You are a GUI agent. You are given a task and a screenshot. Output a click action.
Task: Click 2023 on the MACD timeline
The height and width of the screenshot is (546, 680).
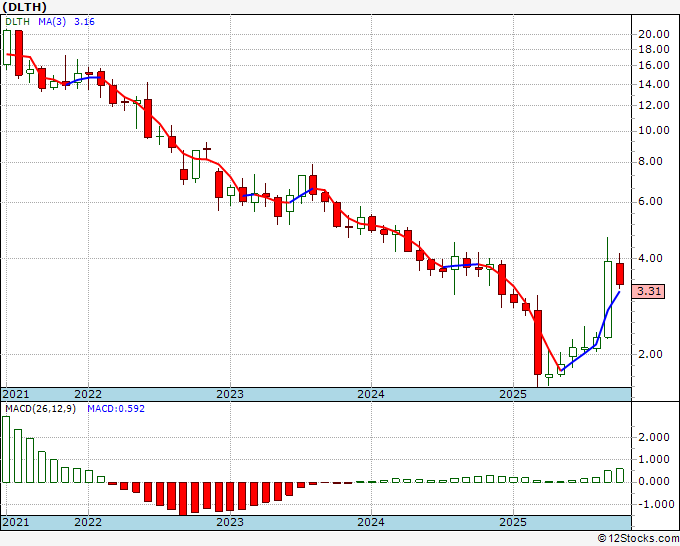tap(230, 522)
